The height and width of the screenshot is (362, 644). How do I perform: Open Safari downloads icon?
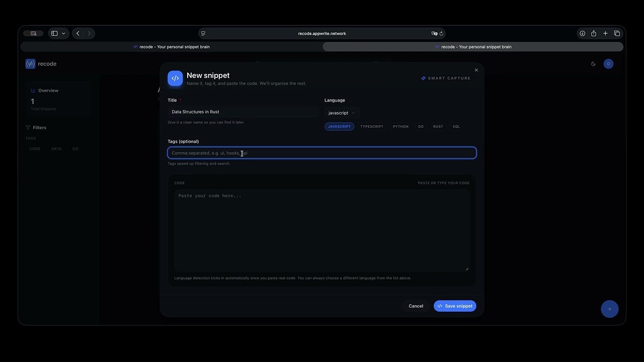coord(582,33)
